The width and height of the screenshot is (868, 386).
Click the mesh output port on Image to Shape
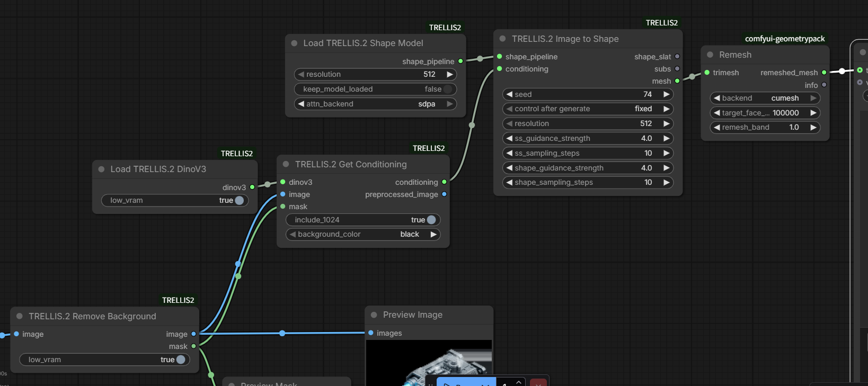tap(677, 81)
